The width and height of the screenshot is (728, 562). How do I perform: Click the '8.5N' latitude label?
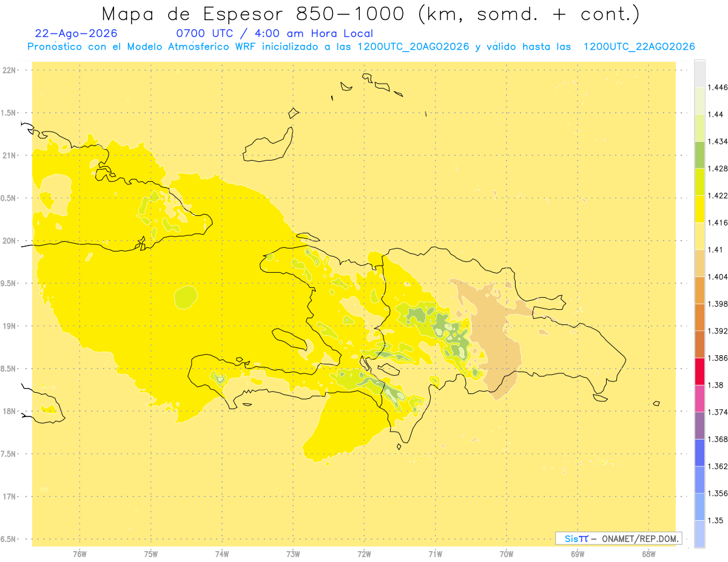(7, 369)
